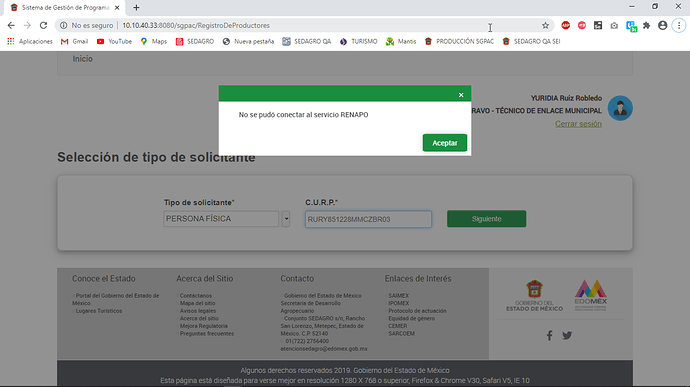Open the TURISMO bookmark
This screenshot has width=690, height=387.
click(x=358, y=41)
